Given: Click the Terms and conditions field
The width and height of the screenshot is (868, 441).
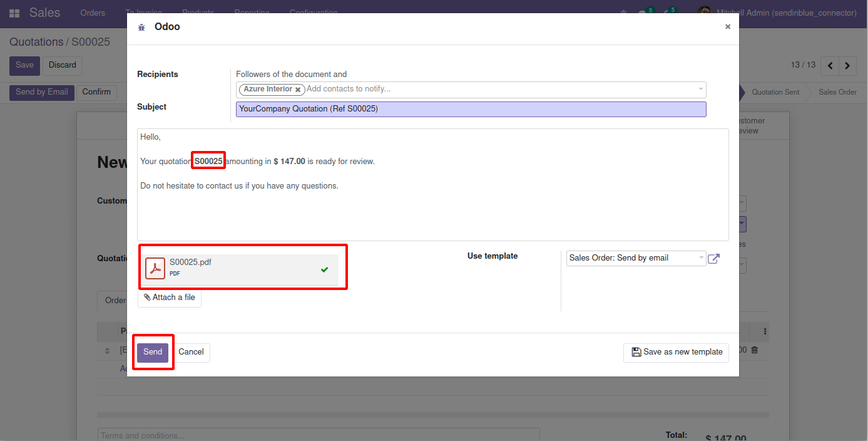Looking at the screenshot, I should 319,435.
